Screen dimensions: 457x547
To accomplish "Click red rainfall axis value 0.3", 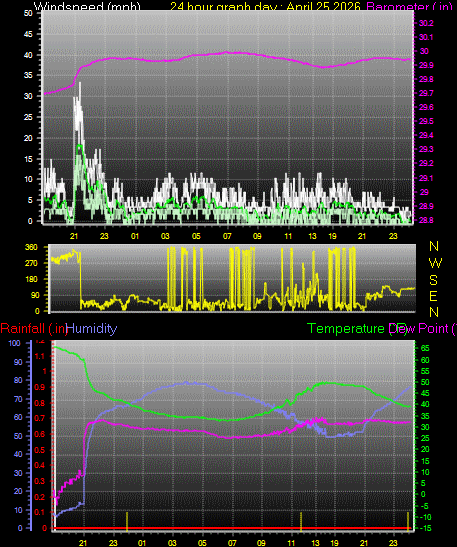I will [39, 481].
